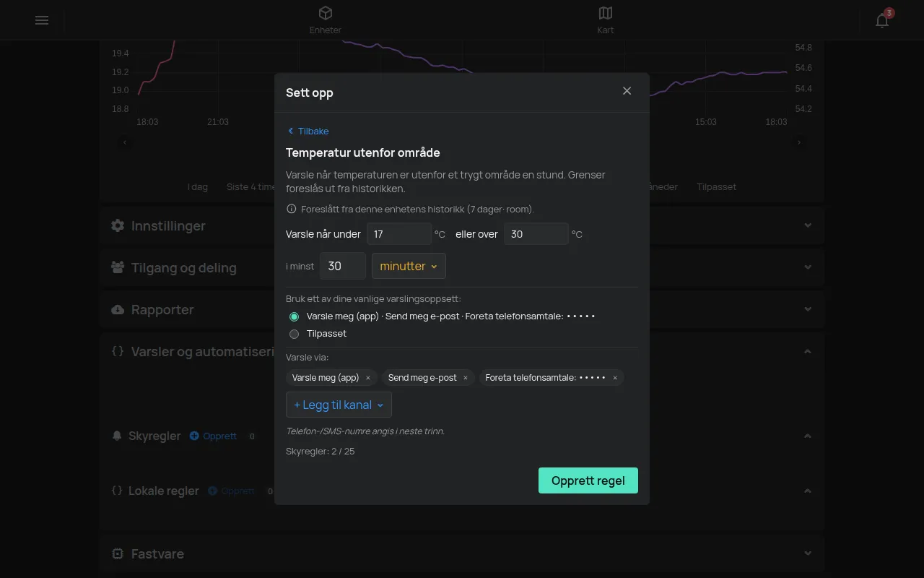Viewport: 924px width, 578px height.
Task: Select the Tilpasset chart time range
Action: click(716, 186)
